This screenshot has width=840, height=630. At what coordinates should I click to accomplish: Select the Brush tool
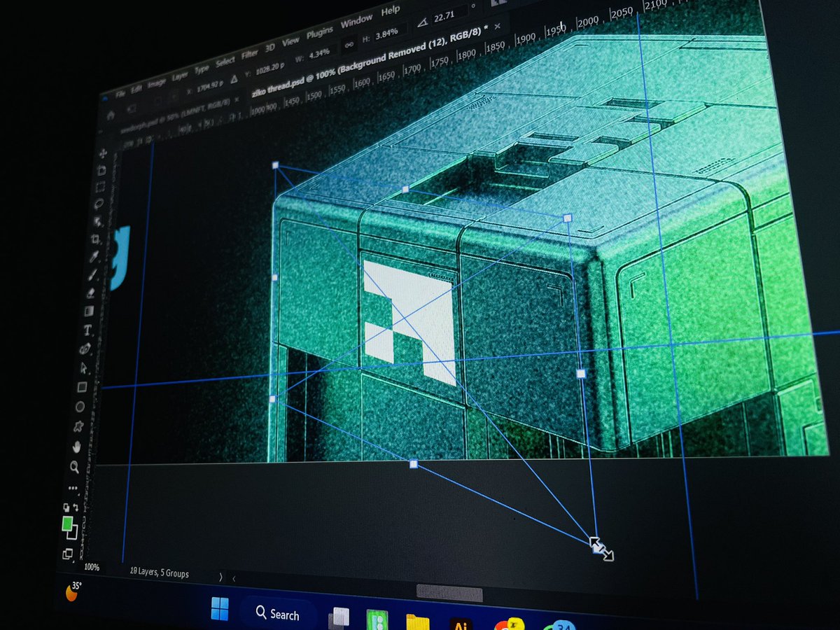point(92,275)
